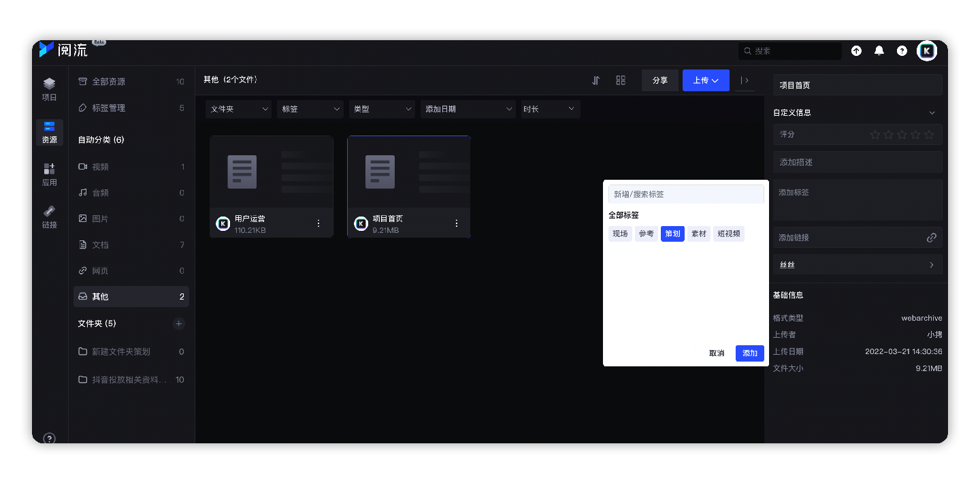
Task: Edit the 项目首页 title field
Action: coord(857,85)
